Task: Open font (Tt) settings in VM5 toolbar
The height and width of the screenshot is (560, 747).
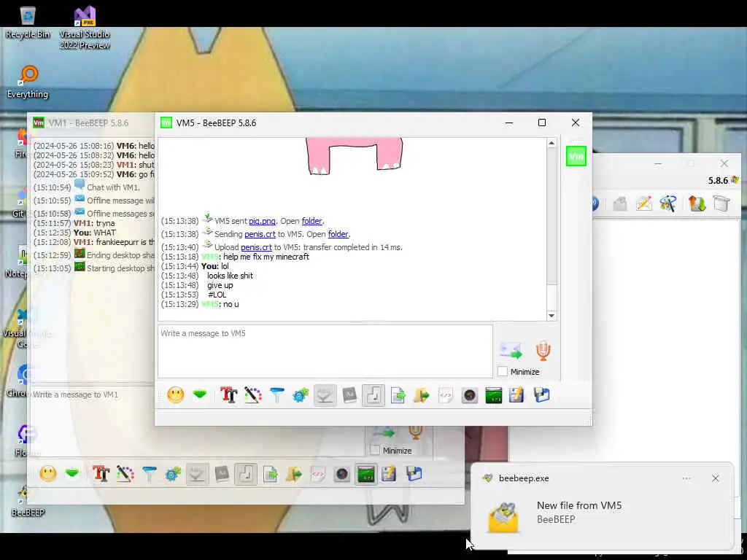Action: [228, 394]
